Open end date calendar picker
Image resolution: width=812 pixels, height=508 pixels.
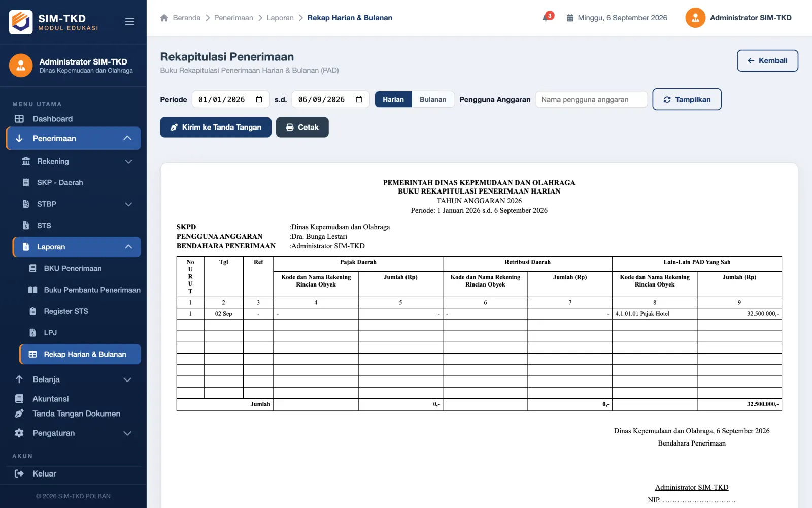tap(359, 99)
